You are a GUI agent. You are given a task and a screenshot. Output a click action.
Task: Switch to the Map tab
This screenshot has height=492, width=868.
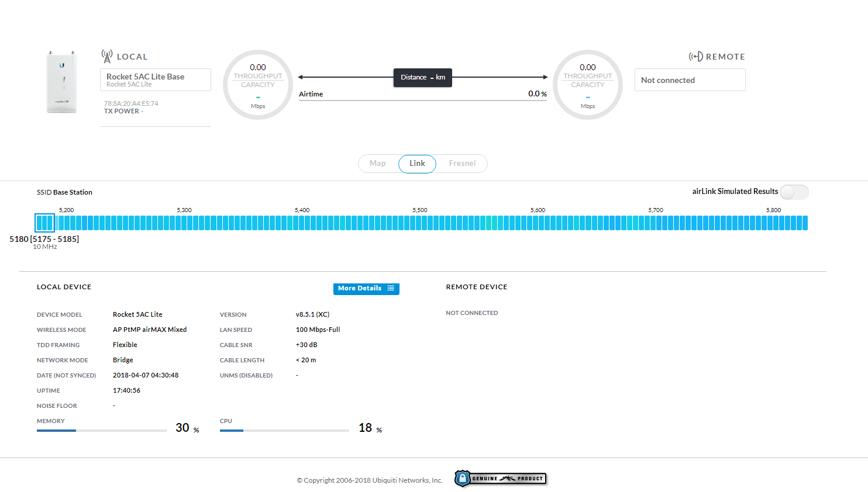click(378, 164)
